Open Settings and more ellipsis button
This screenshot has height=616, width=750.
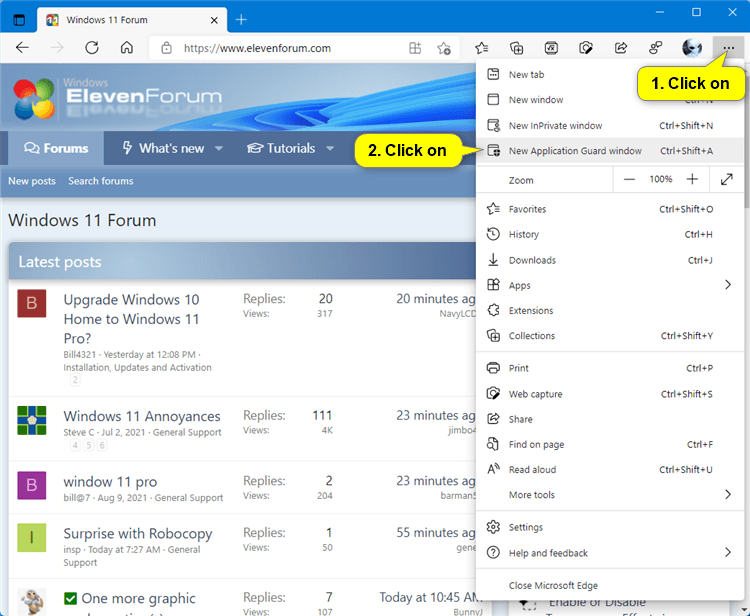(x=728, y=48)
